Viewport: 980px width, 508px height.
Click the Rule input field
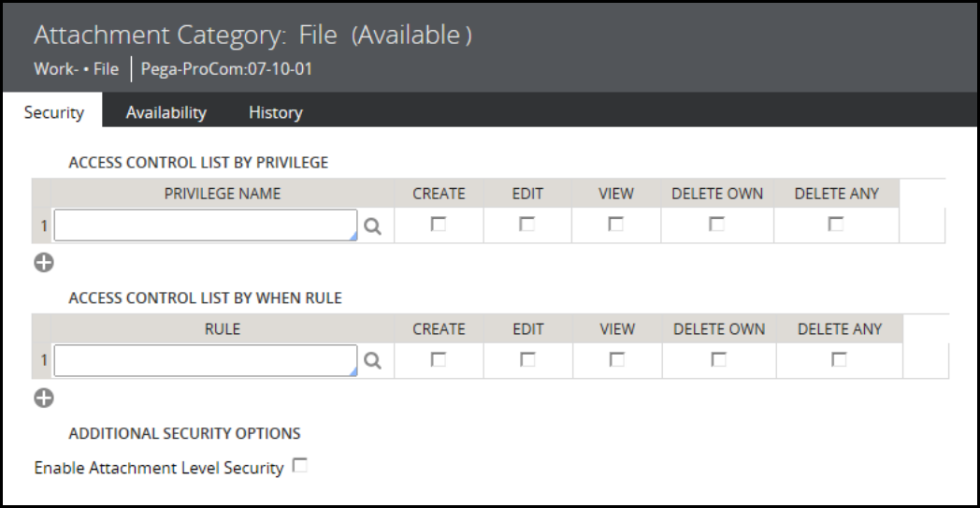(x=206, y=361)
